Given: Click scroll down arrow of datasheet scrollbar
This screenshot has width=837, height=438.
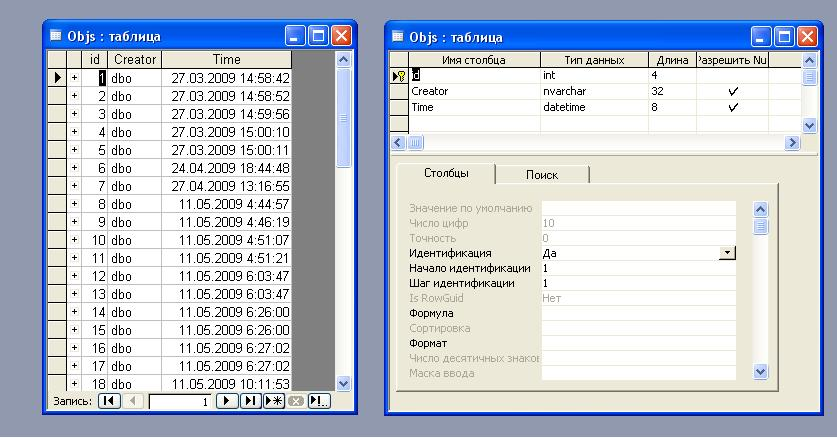Looking at the screenshot, I should (343, 383).
